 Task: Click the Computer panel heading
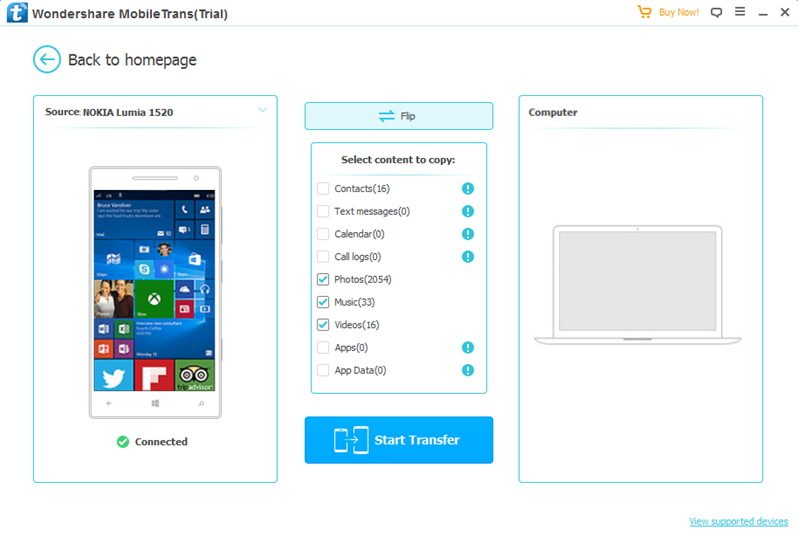click(553, 112)
